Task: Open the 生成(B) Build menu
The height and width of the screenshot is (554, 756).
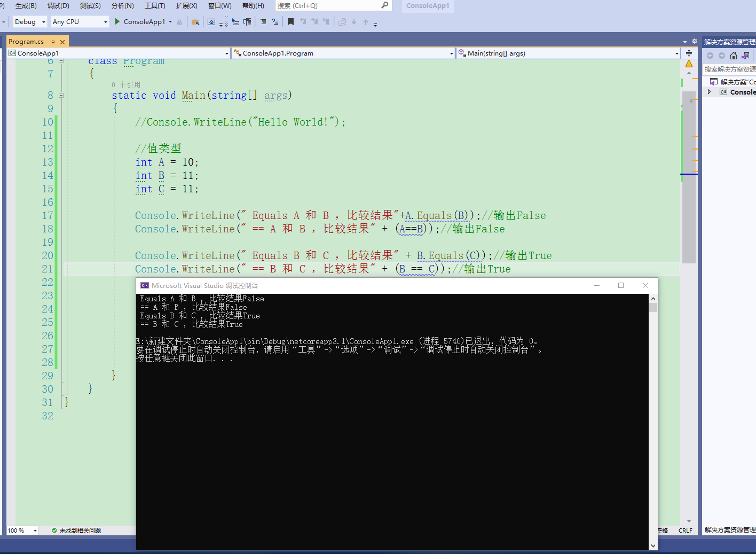Action: pyautogui.click(x=26, y=6)
